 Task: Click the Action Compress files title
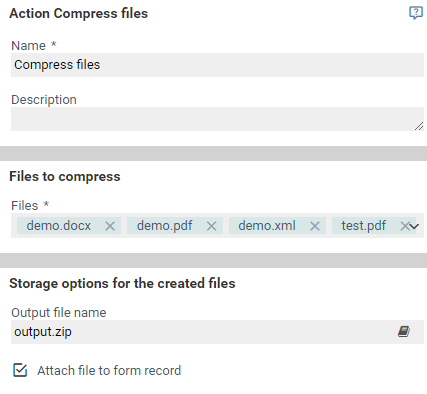click(79, 14)
